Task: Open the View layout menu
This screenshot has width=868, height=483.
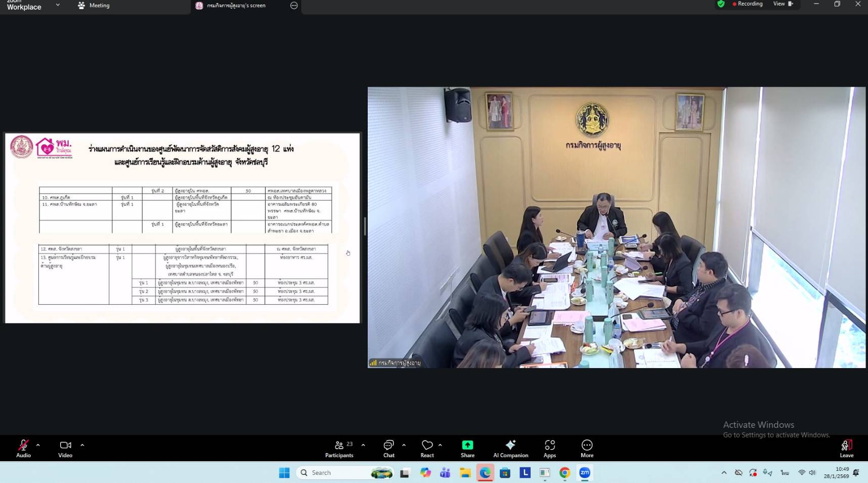Action: click(783, 4)
